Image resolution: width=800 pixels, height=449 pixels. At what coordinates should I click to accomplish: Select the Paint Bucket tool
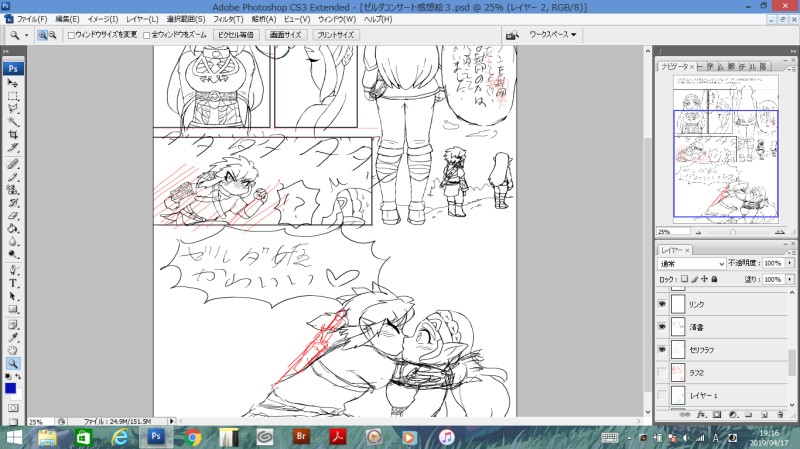13,228
